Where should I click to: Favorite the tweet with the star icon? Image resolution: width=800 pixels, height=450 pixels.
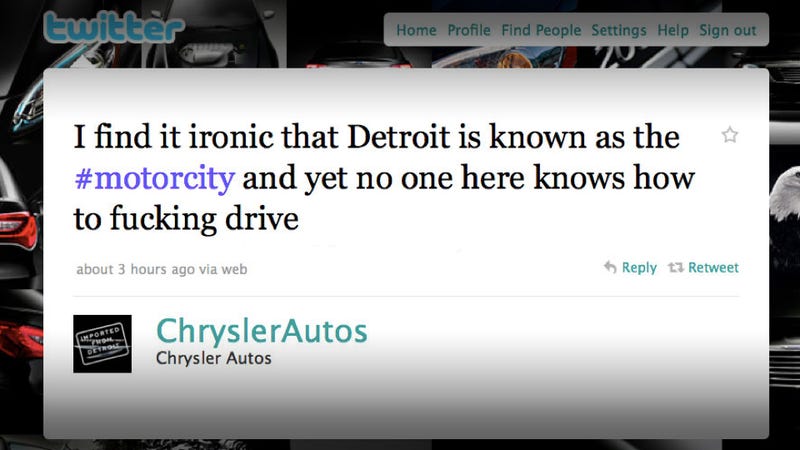pos(730,135)
